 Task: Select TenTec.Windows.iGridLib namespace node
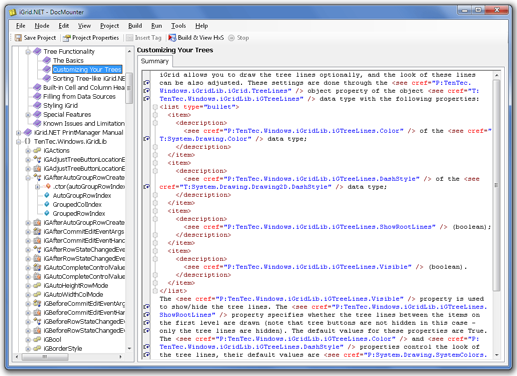pos(70,141)
